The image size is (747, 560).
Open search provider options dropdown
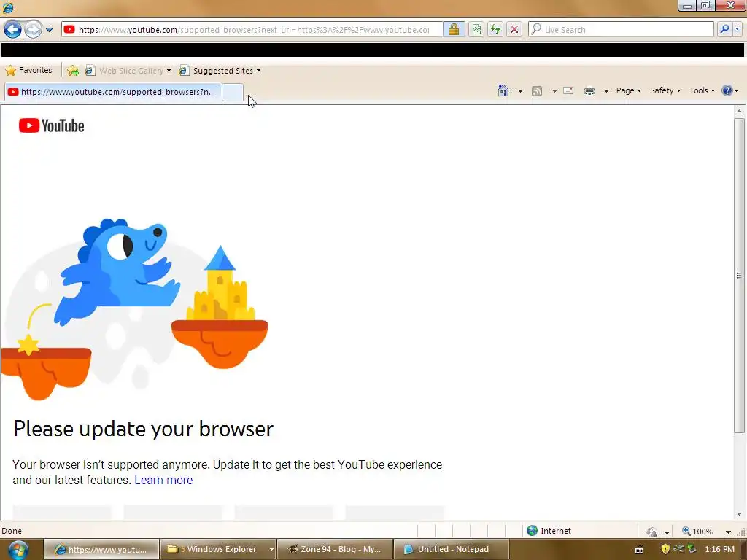(x=738, y=29)
